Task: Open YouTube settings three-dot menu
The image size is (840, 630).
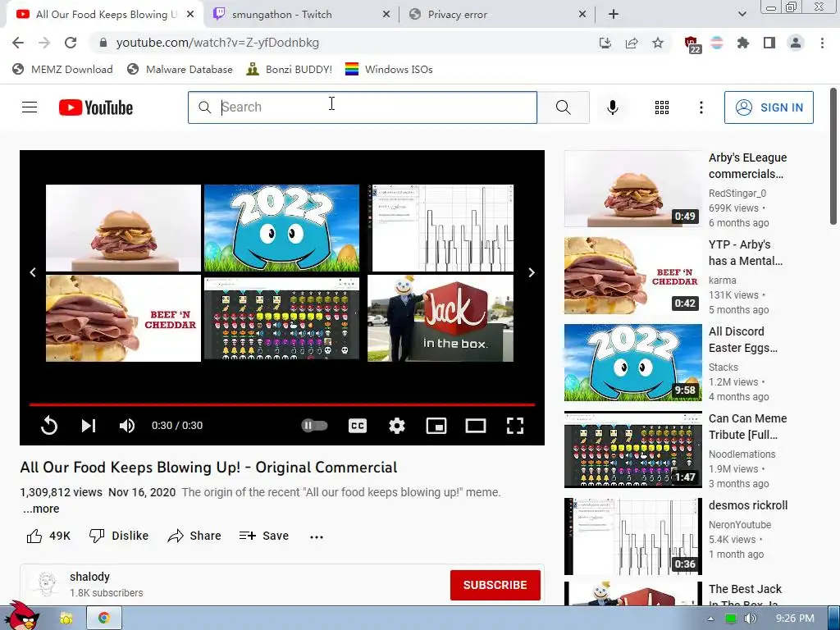Action: 701,107
